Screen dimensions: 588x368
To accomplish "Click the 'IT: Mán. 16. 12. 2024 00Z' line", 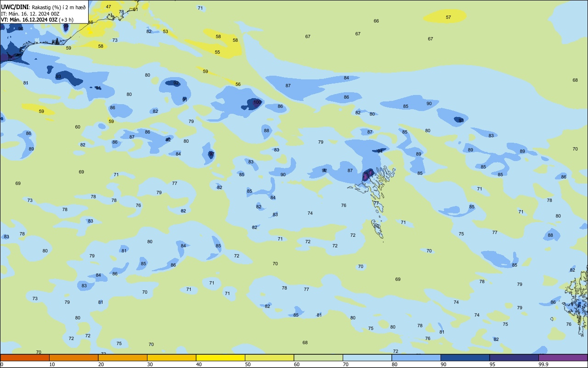I will coord(30,14).
